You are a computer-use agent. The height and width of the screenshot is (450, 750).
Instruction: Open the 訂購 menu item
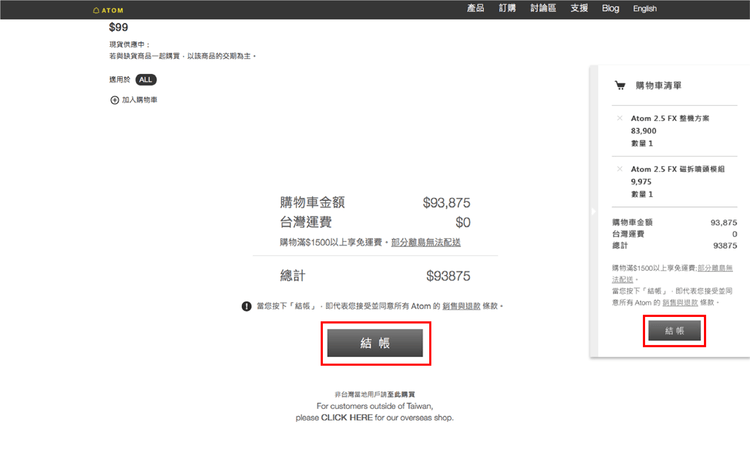tap(507, 9)
